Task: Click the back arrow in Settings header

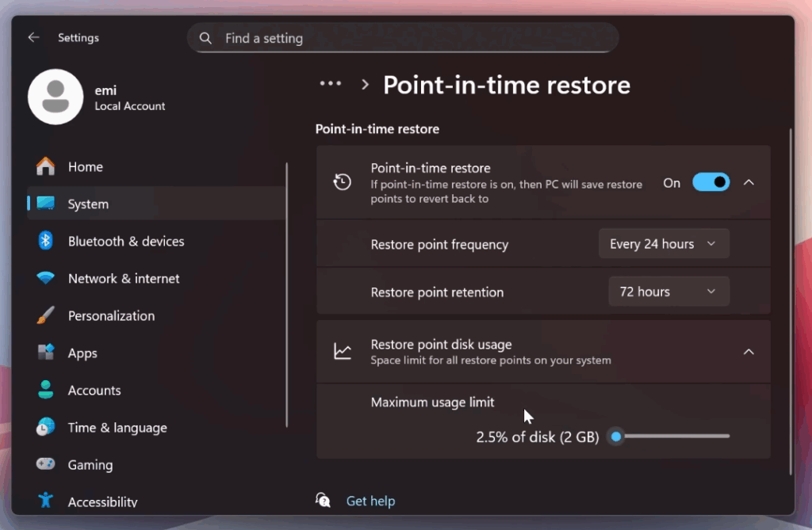Action: click(x=33, y=37)
